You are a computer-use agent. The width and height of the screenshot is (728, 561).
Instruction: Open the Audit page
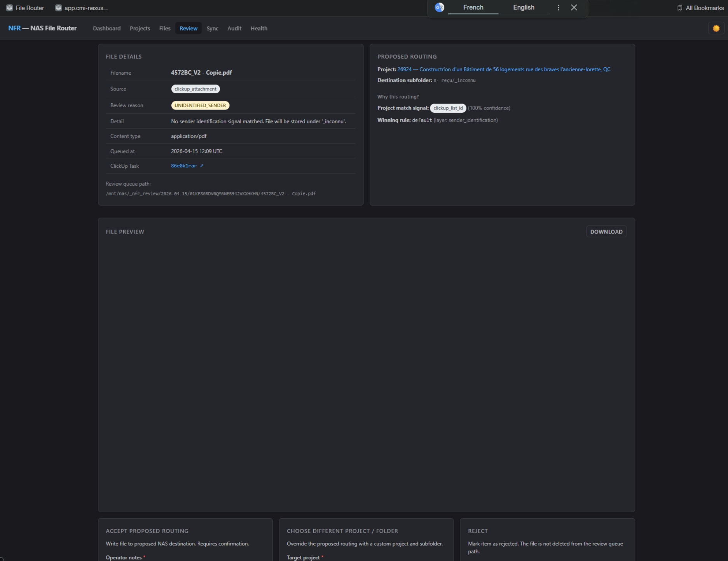[234, 28]
